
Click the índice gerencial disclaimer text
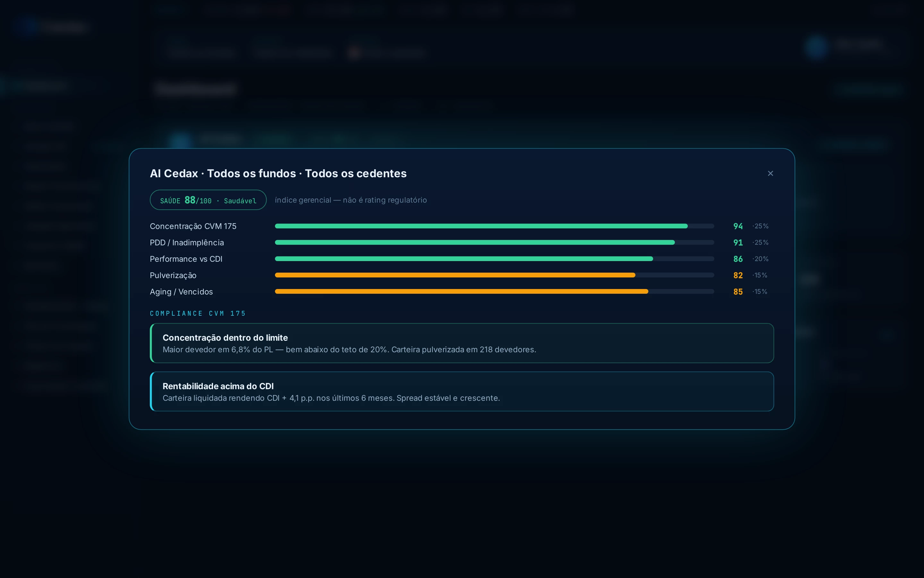pos(351,200)
